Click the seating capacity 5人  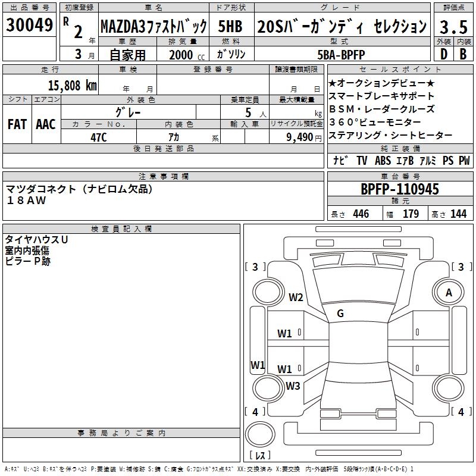pyautogui.click(x=255, y=113)
